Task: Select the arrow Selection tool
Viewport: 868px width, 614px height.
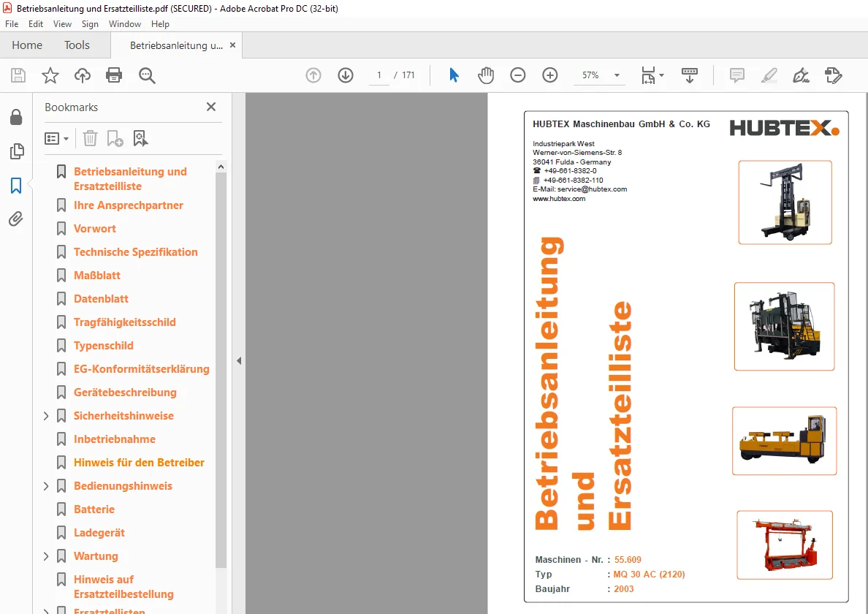Action: (x=454, y=75)
